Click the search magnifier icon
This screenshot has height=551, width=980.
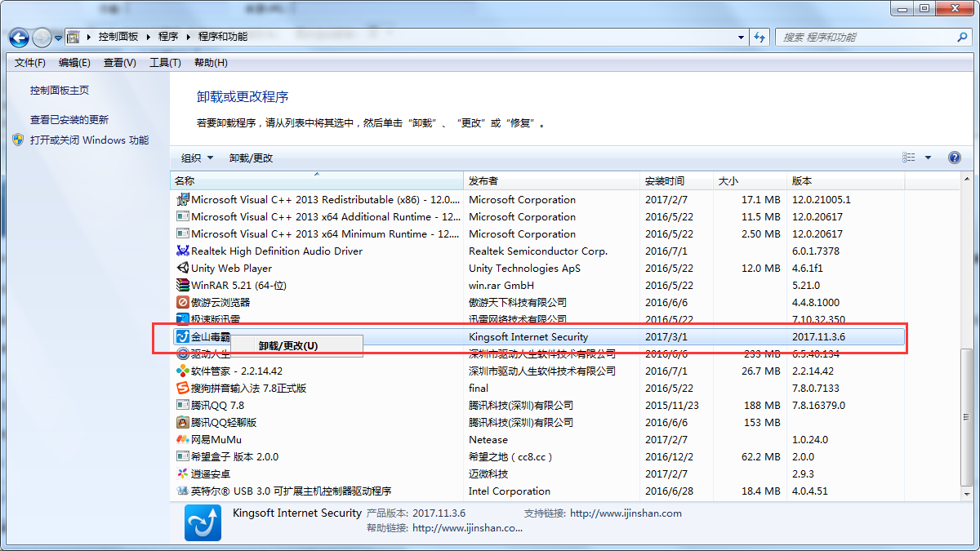tap(962, 38)
